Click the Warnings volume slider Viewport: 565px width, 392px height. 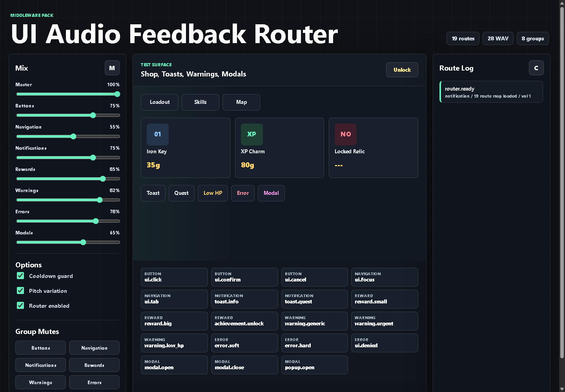(x=68, y=200)
